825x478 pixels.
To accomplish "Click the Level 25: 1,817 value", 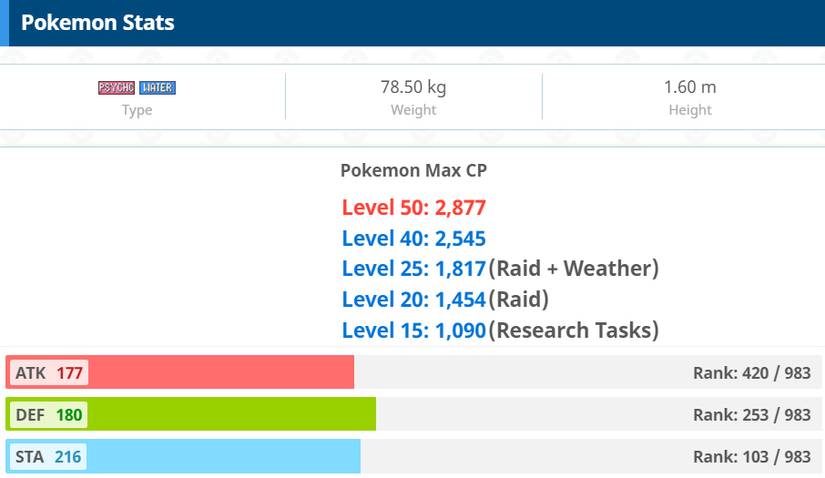I will (414, 268).
